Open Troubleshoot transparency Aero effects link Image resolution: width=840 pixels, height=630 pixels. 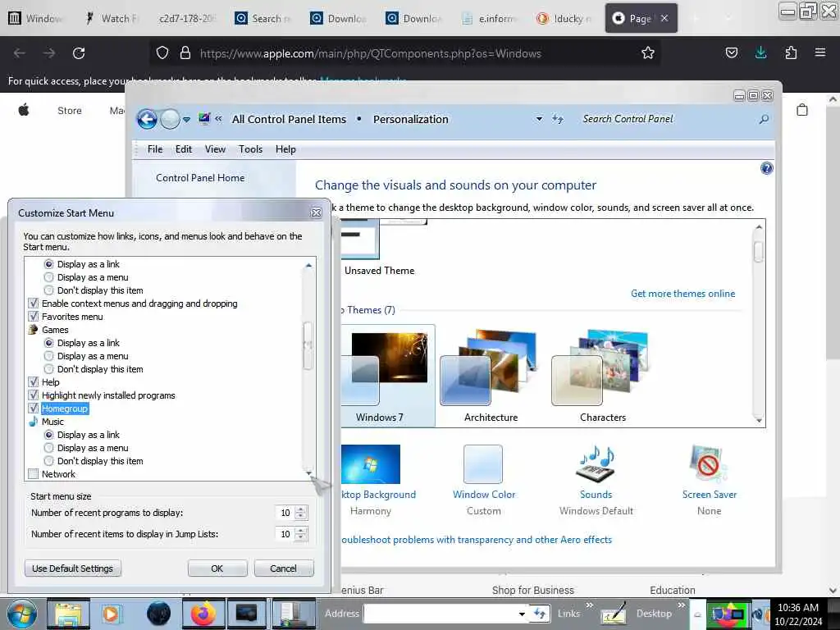(x=477, y=540)
